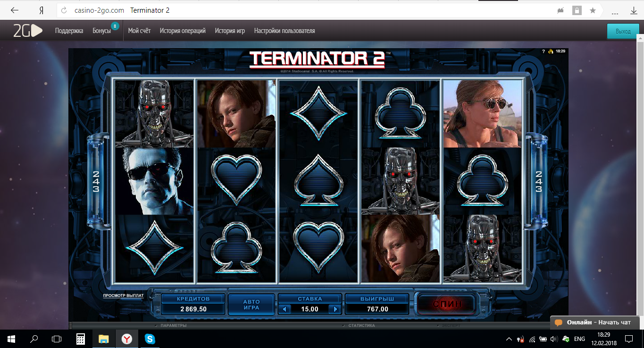Click the club symbol on reel five

click(x=482, y=181)
